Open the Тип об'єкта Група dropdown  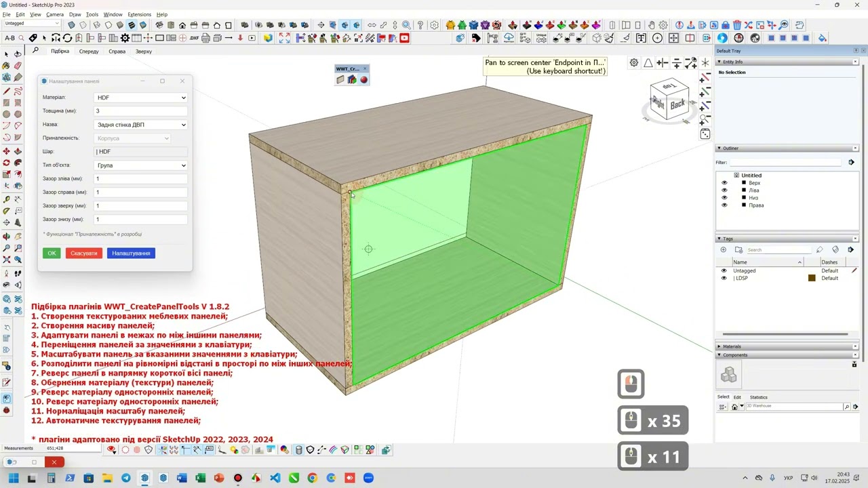pyautogui.click(x=140, y=165)
